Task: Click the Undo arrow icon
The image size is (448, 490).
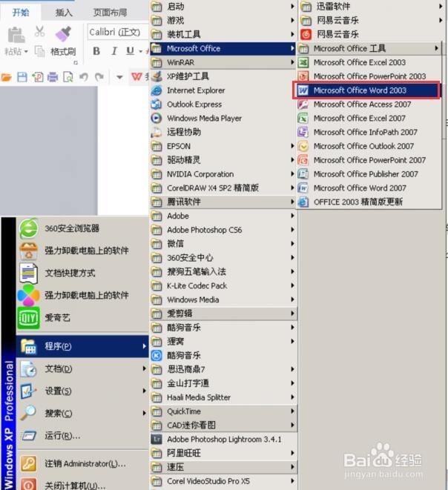Action: (84, 77)
